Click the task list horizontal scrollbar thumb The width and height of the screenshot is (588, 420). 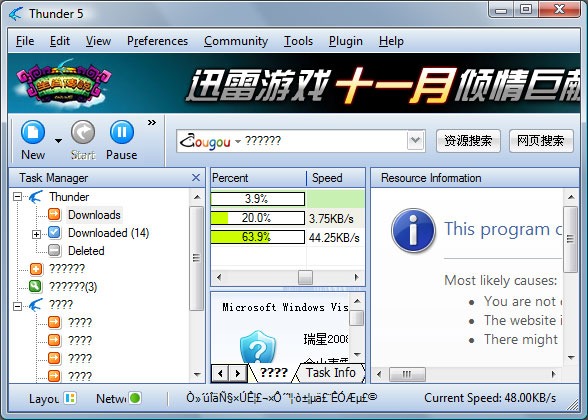pos(305,278)
